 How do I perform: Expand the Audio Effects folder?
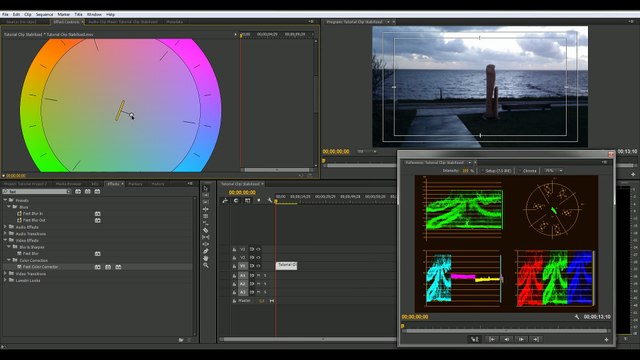tap(5, 227)
